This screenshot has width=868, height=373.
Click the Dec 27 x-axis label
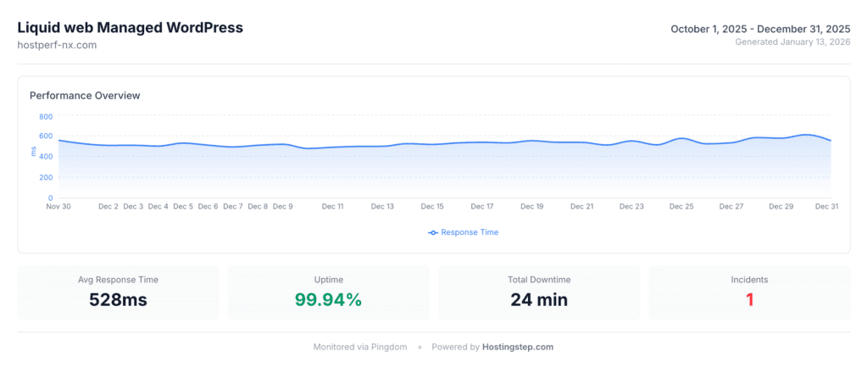coord(732,207)
